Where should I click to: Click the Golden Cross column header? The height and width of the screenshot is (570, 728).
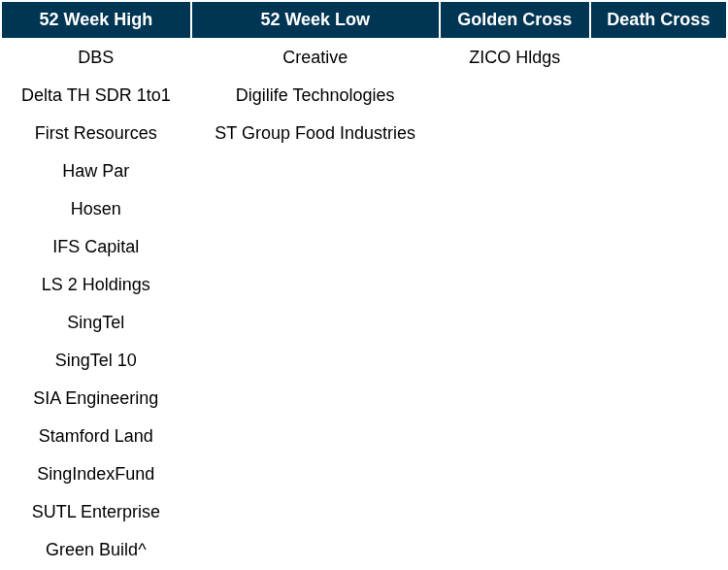point(514,19)
